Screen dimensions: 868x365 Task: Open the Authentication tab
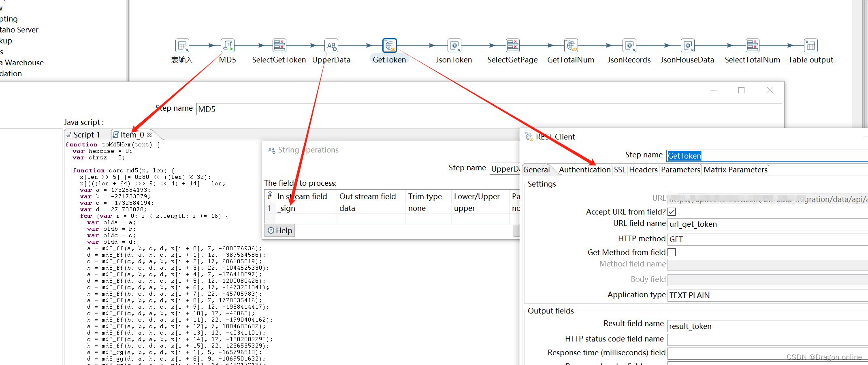pyautogui.click(x=585, y=170)
